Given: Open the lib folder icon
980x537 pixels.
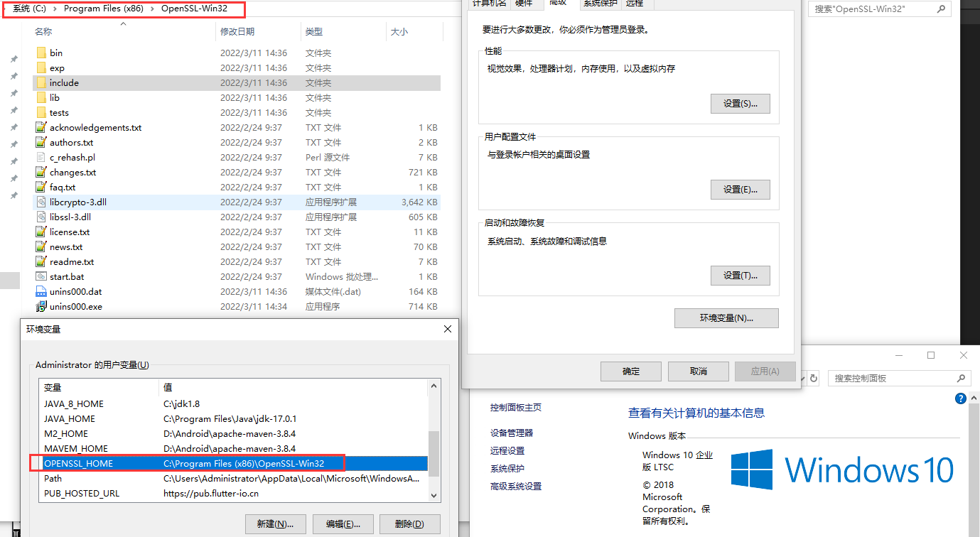Looking at the screenshot, I should [41, 97].
